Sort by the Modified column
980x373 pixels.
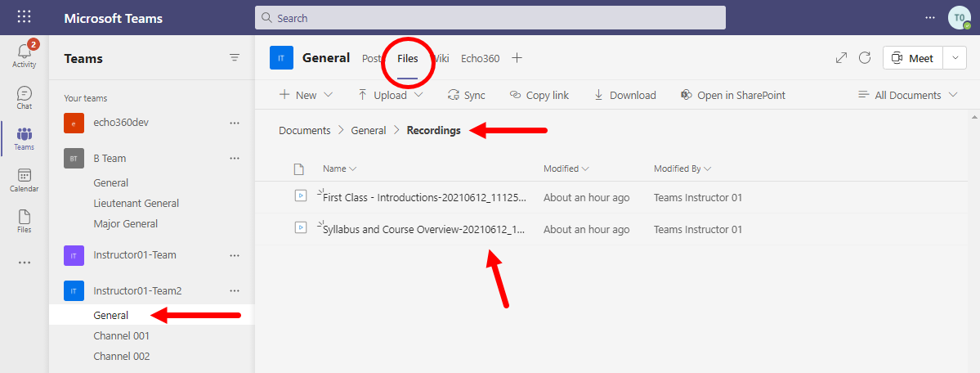566,169
